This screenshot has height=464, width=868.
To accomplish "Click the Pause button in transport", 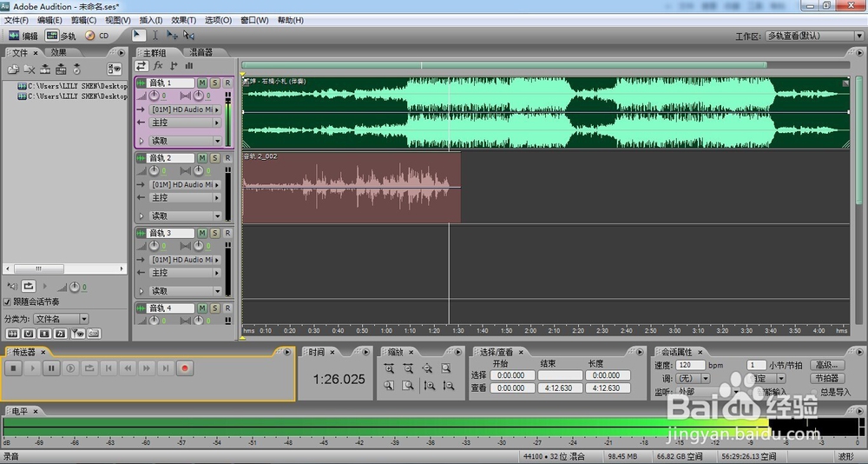I will 51,368.
